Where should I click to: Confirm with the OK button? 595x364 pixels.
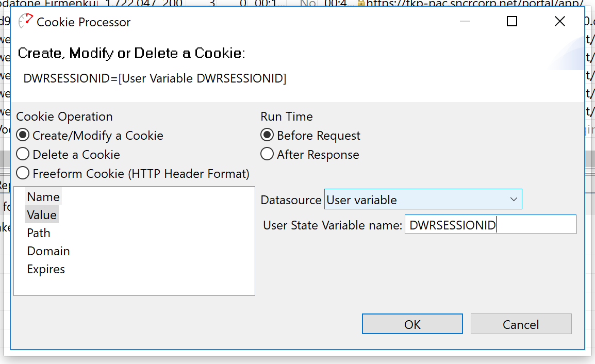(x=412, y=324)
